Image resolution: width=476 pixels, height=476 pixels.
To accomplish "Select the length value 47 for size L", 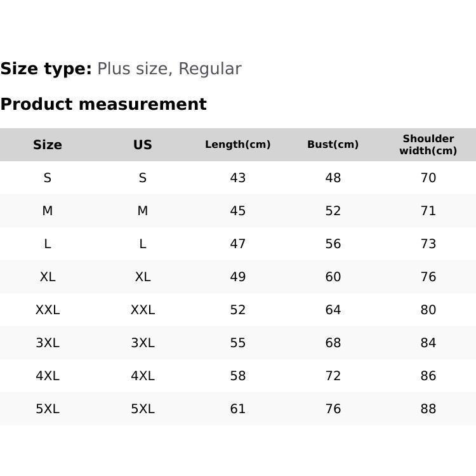I will pyautogui.click(x=238, y=244).
